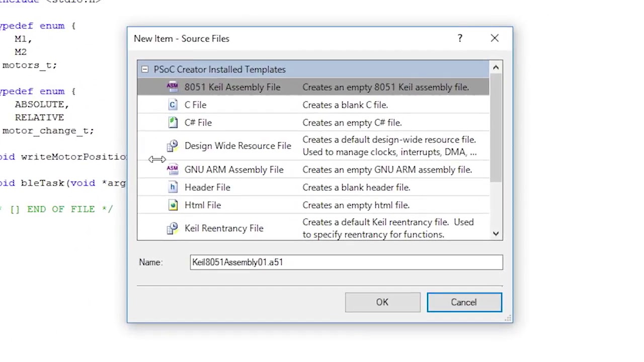The image size is (644, 362).
Task: Click the Name text input field
Action: tap(346, 262)
